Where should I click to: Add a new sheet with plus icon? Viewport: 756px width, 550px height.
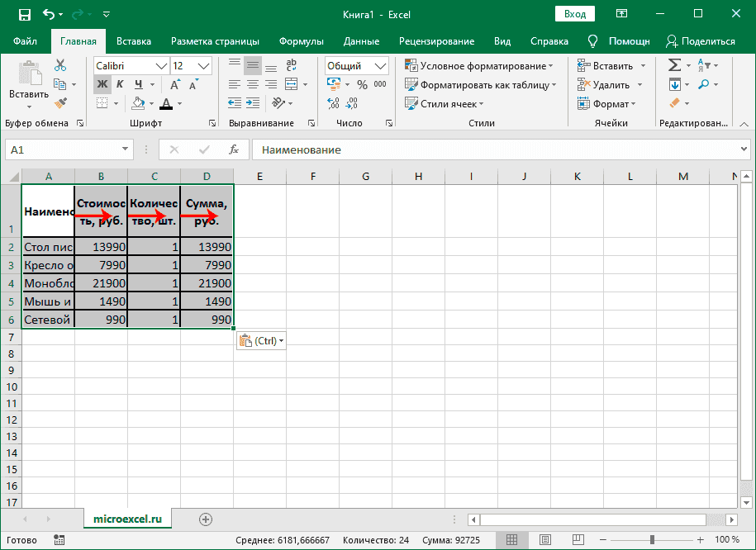(x=206, y=519)
